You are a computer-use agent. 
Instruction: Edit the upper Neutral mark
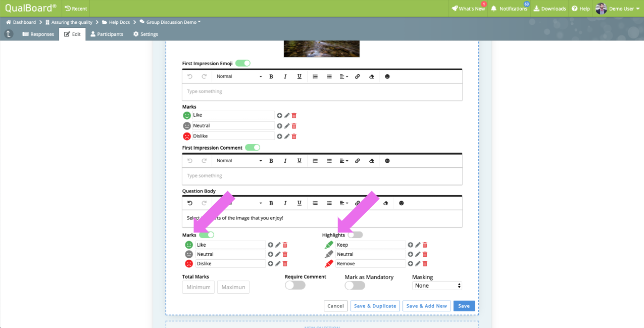coord(287,126)
